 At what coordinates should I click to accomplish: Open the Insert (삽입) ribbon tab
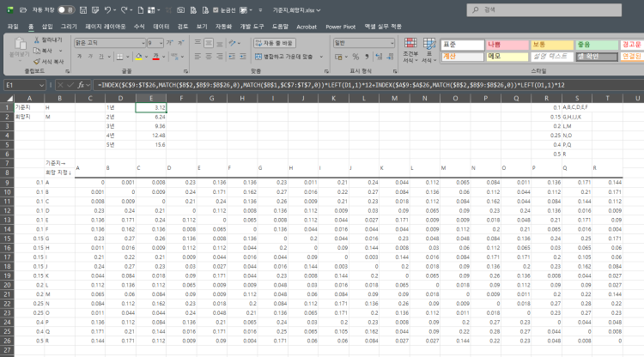click(x=46, y=27)
